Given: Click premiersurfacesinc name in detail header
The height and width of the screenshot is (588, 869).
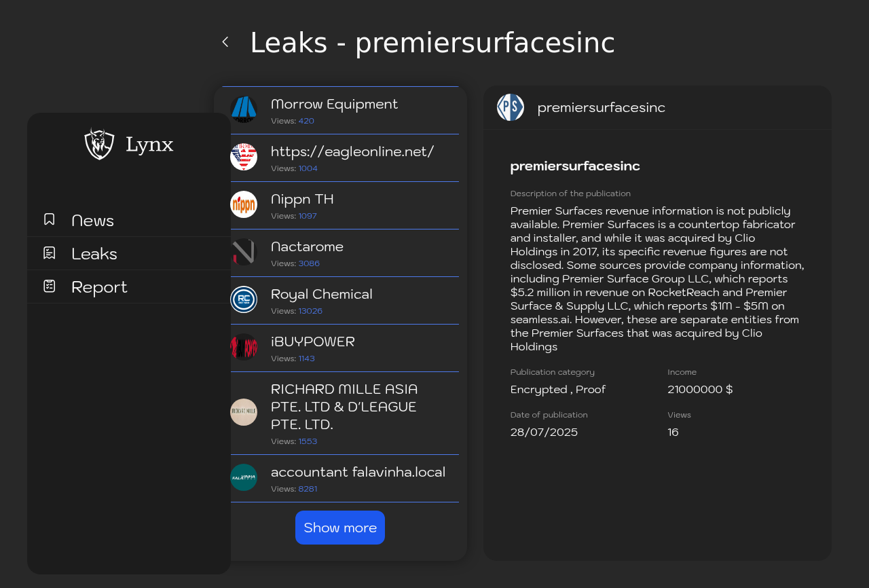Looking at the screenshot, I should [x=602, y=107].
